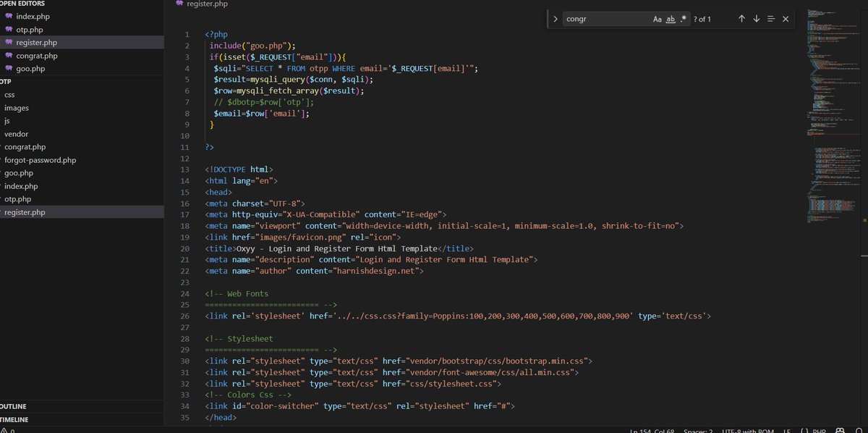This screenshot has width=868, height=433.
Task: Click PHP file icon beside goo.php in Open Editors
Action: click(x=8, y=68)
